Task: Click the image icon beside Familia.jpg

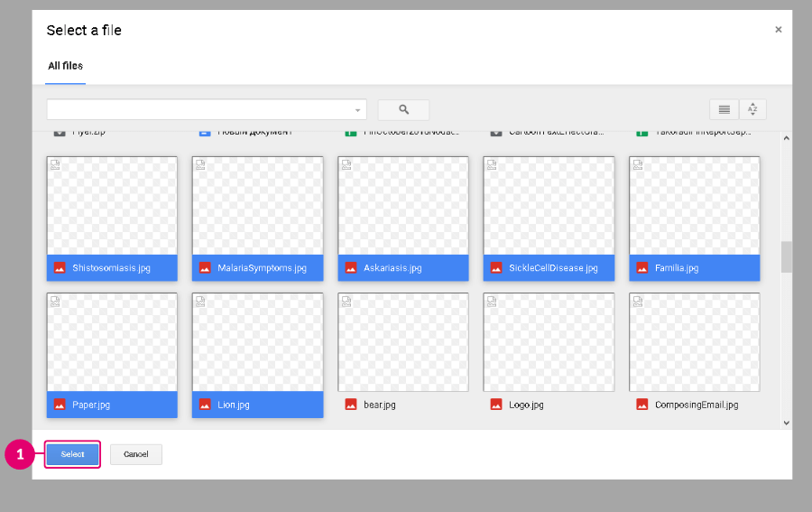Action: [x=642, y=268]
